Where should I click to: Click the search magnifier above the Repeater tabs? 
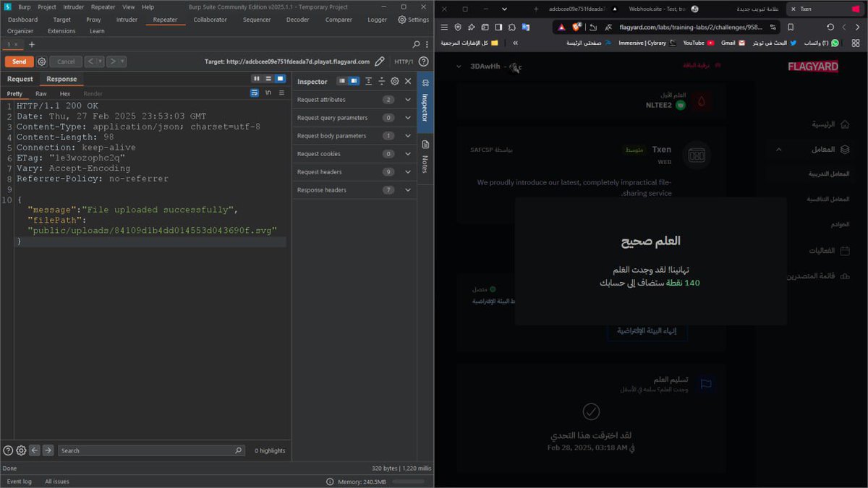pos(417,43)
